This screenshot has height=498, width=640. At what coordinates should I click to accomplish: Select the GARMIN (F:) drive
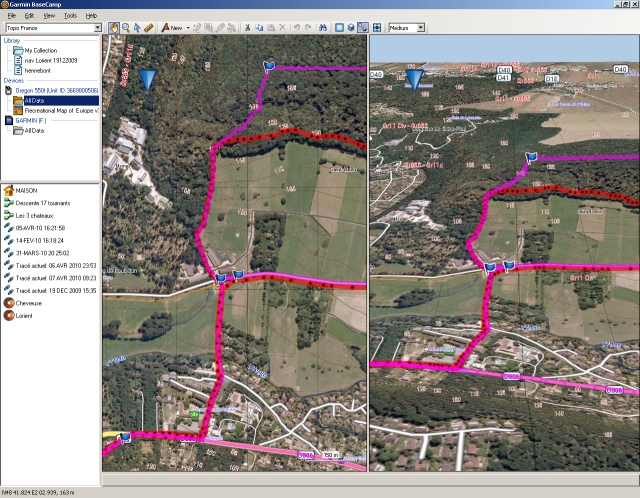pos(31,120)
